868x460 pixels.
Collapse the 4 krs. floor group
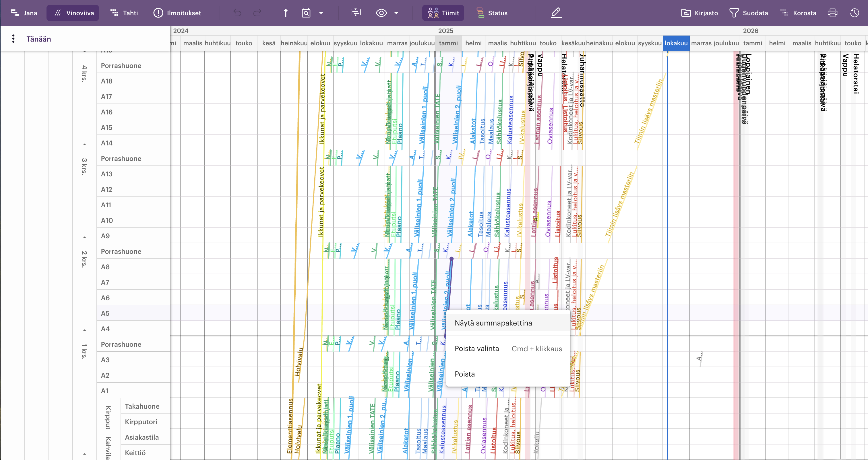pos(85,144)
